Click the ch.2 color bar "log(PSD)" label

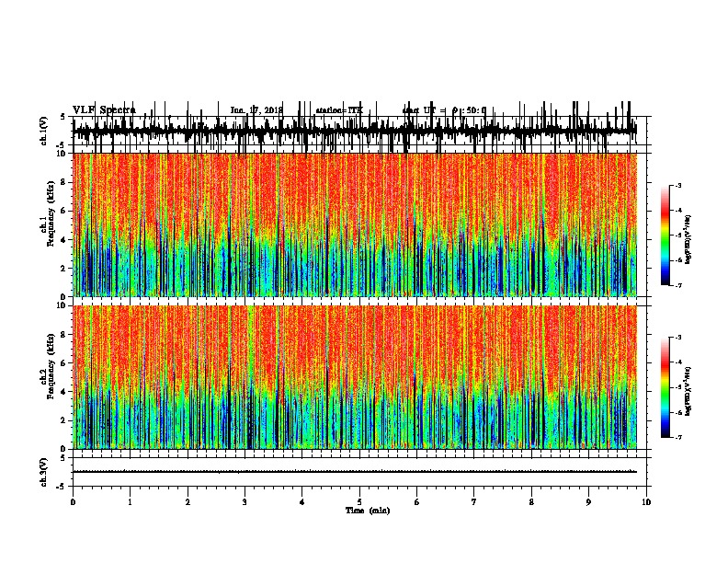click(688, 391)
